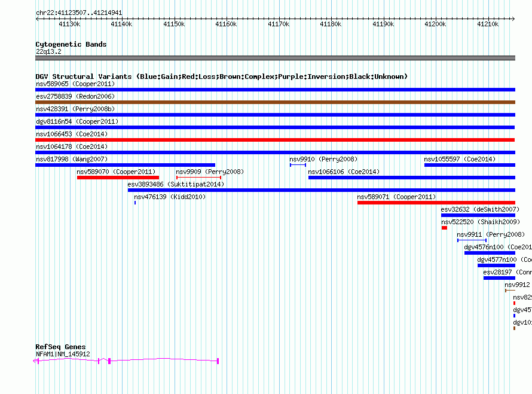Click the nsv428391 (Perry2008b) text label

tap(75, 109)
